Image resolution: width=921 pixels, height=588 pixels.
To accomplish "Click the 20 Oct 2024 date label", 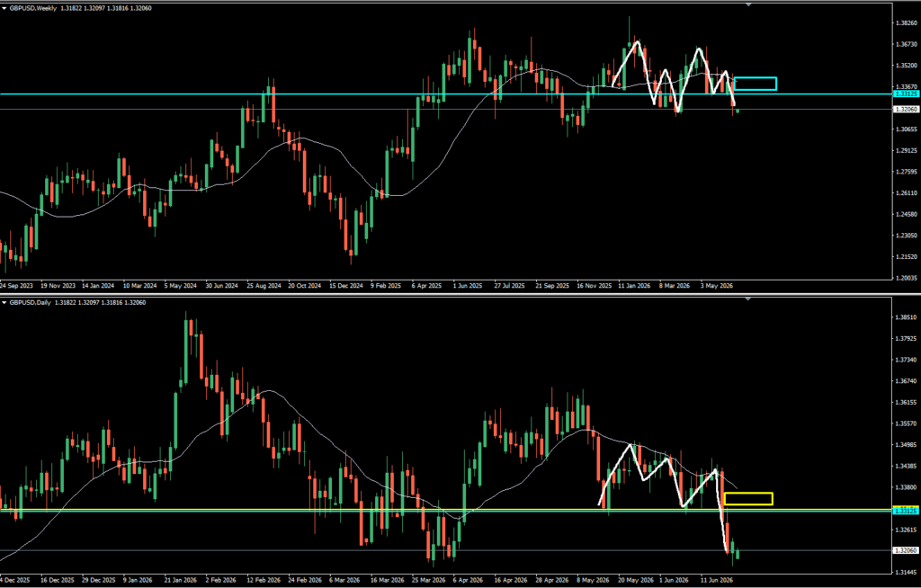I will coord(304,286).
